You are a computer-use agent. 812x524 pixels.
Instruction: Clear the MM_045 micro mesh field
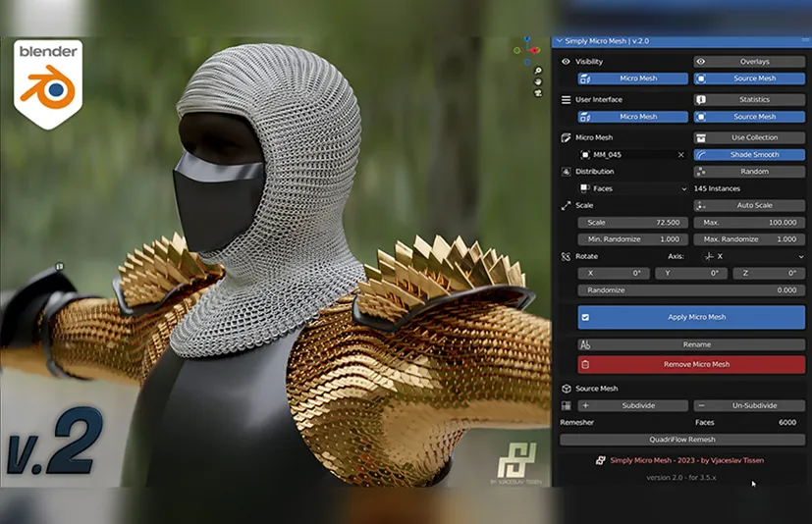pyautogui.click(x=680, y=155)
